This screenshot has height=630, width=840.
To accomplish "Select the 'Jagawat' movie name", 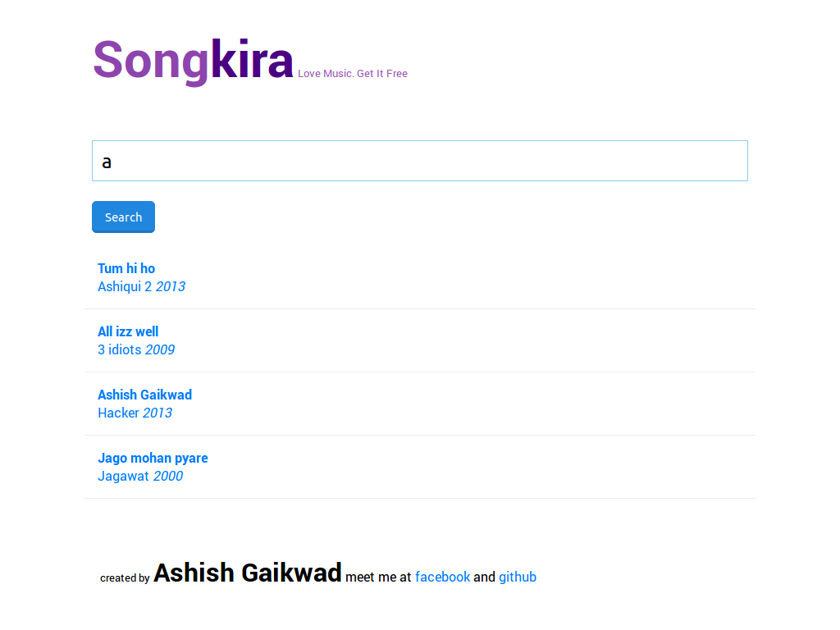I will [x=123, y=476].
